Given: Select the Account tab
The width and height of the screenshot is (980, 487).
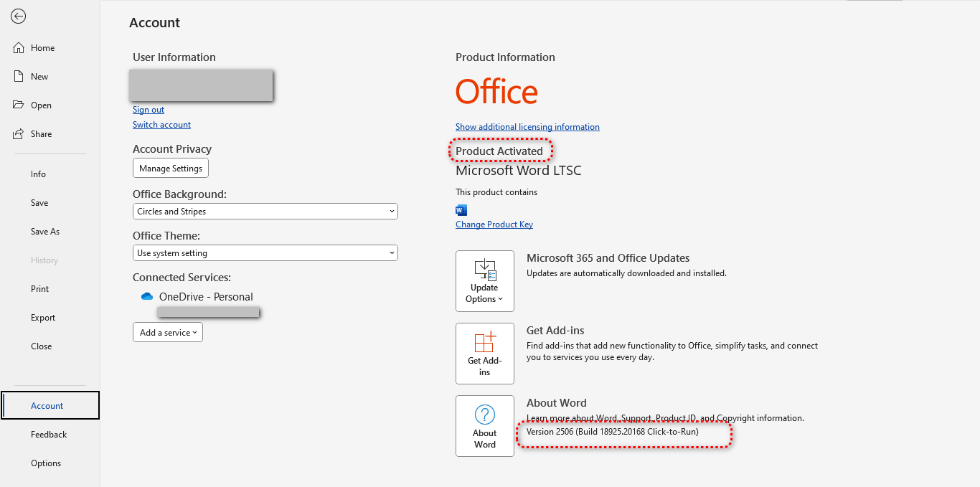Looking at the screenshot, I should (50, 405).
